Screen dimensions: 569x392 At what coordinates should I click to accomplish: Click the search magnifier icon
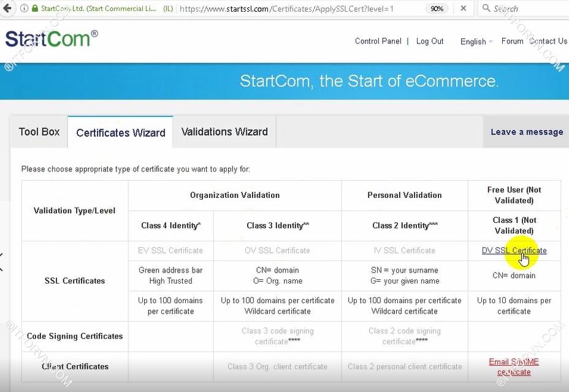(x=486, y=9)
